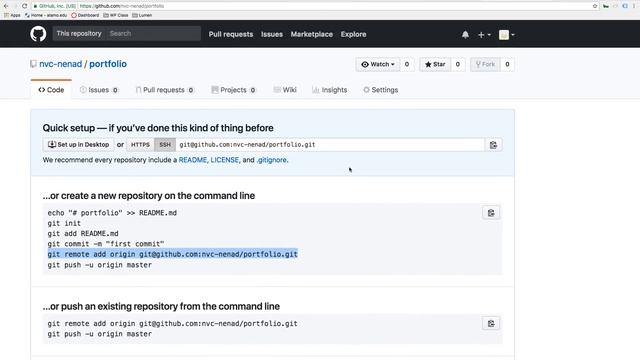The width and height of the screenshot is (640, 360).
Task: Open the LICENSE link
Action: 224,160
